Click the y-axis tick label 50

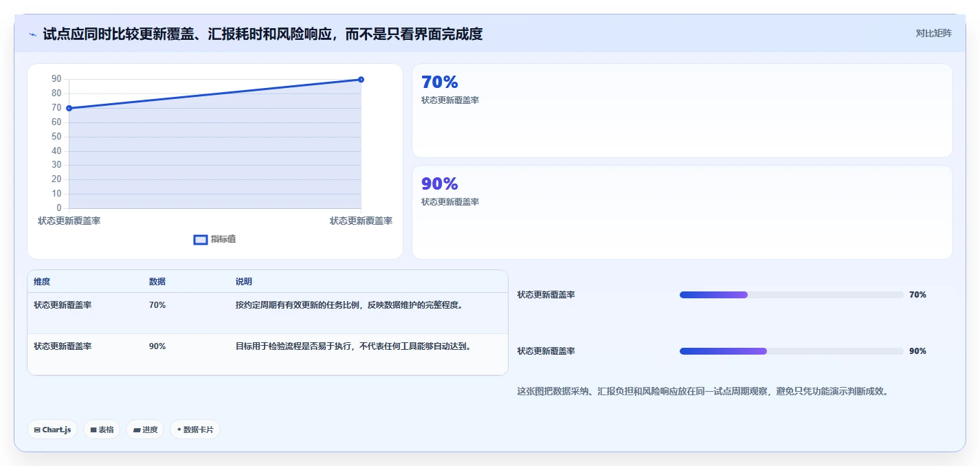(56, 137)
